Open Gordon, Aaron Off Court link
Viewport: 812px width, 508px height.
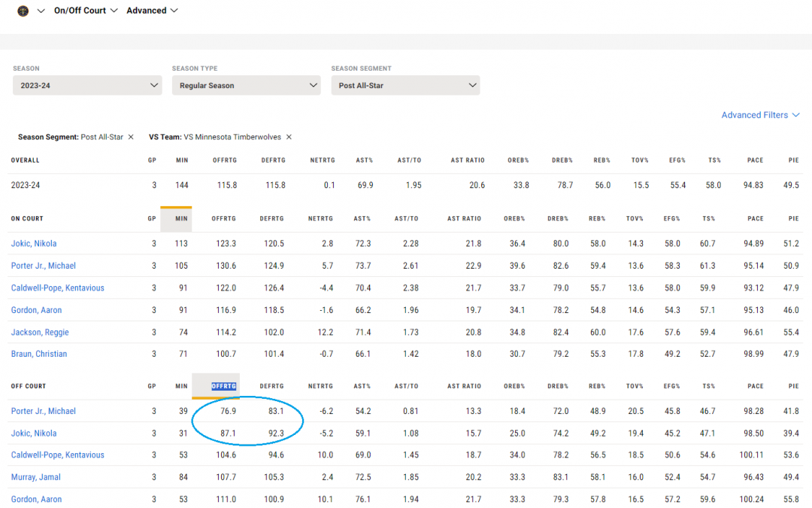tap(36, 499)
